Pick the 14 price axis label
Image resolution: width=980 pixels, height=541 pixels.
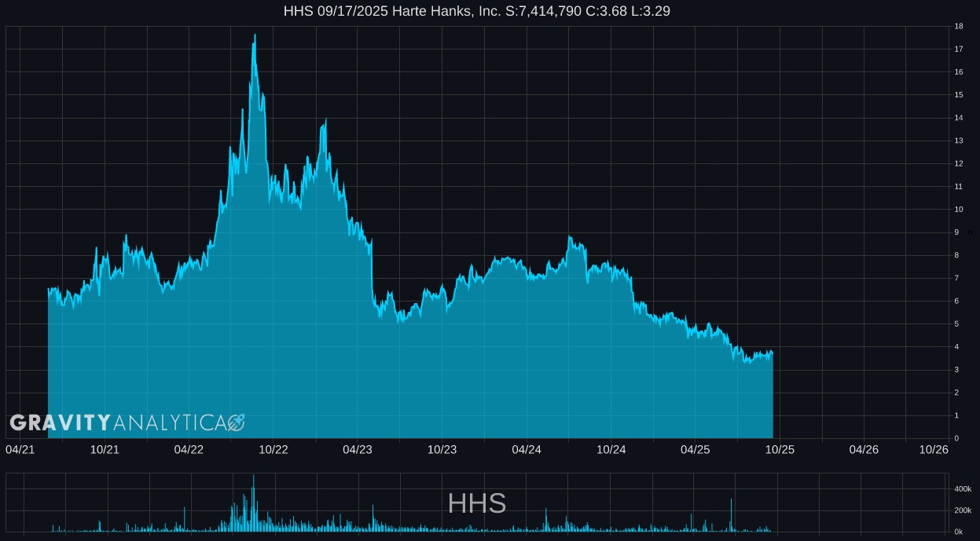(x=959, y=118)
